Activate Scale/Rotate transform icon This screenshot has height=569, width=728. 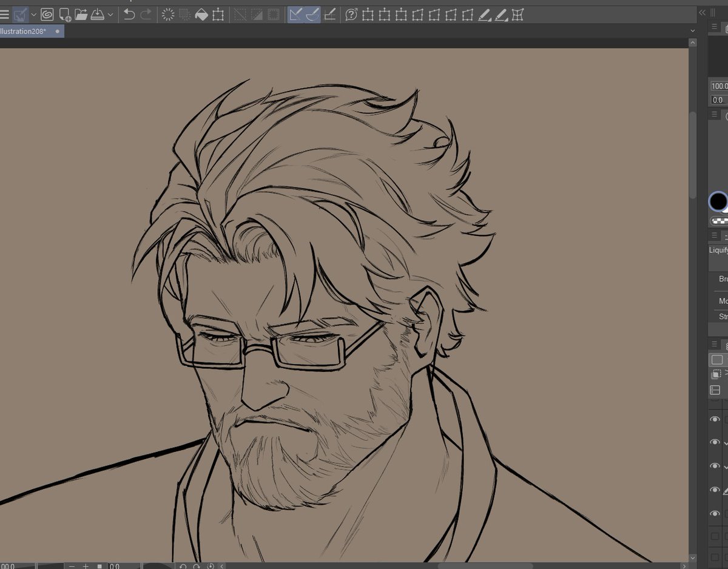click(218, 15)
